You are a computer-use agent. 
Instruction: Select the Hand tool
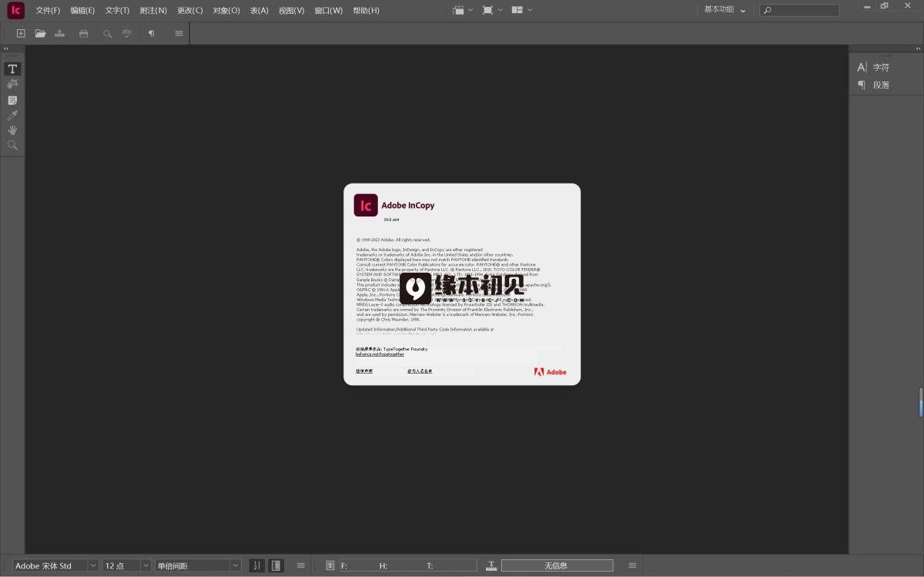point(12,130)
